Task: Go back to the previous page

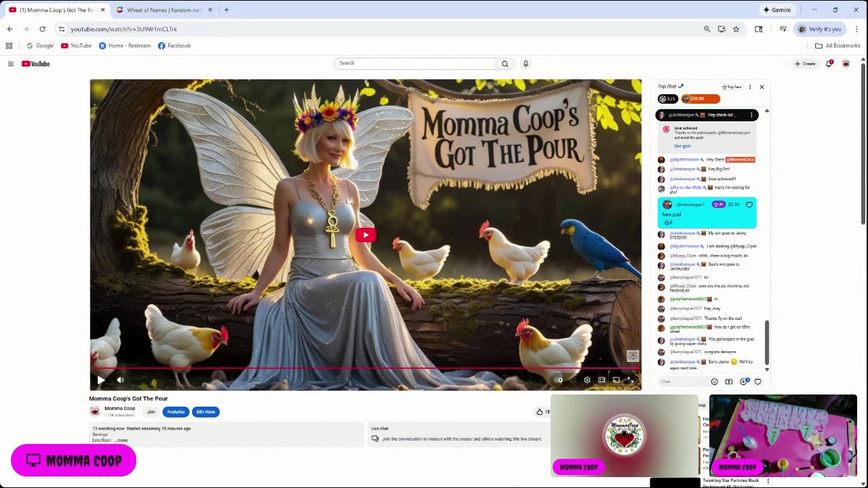Action: click(10, 29)
